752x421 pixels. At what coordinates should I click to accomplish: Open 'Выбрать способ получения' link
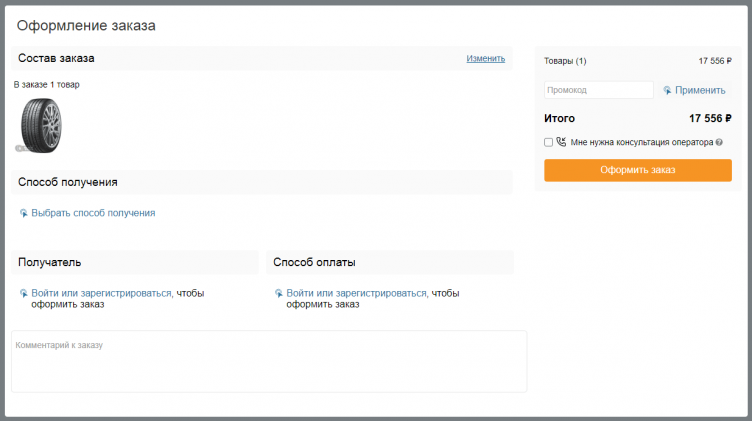[x=93, y=213]
